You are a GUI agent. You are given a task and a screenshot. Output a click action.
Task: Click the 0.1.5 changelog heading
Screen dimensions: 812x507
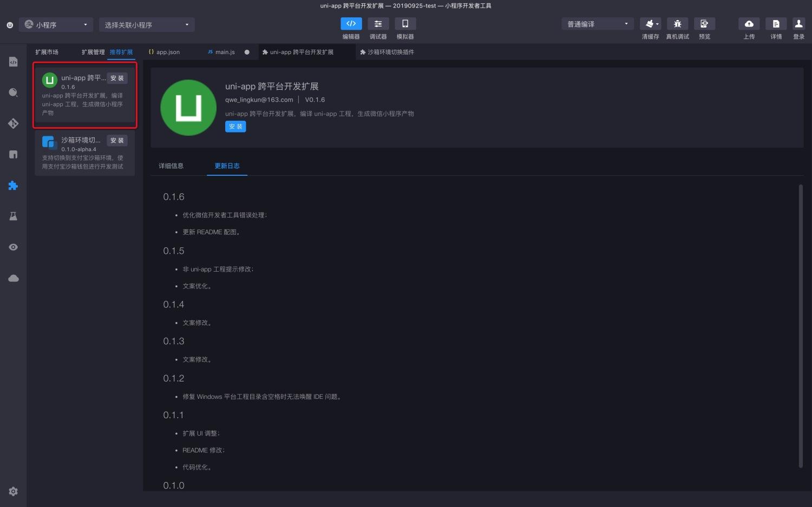click(x=174, y=251)
